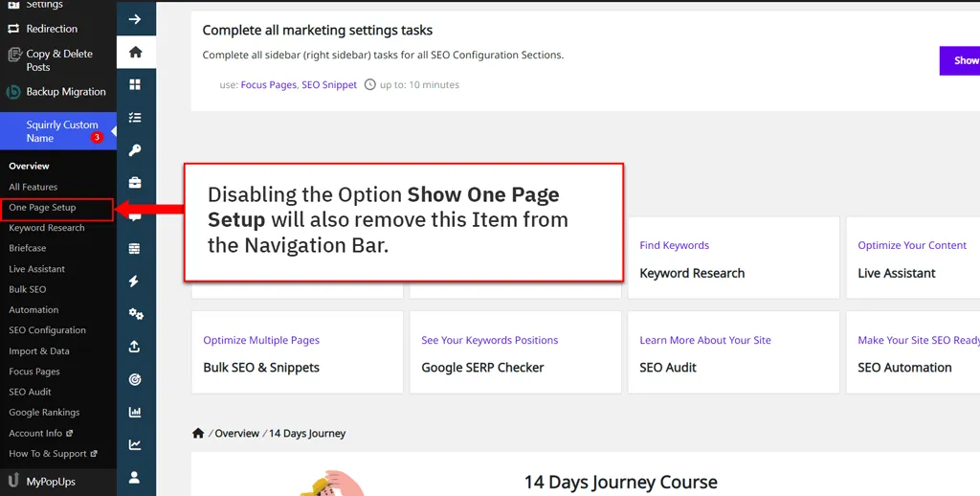
Task: Click the Backup Migration logo icon
Action: [13, 92]
